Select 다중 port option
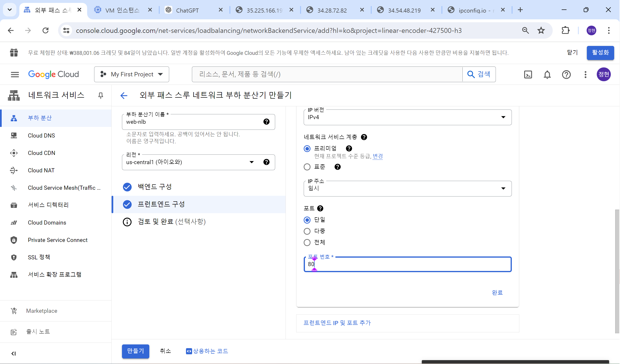The height and width of the screenshot is (364, 620). tap(307, 231)
